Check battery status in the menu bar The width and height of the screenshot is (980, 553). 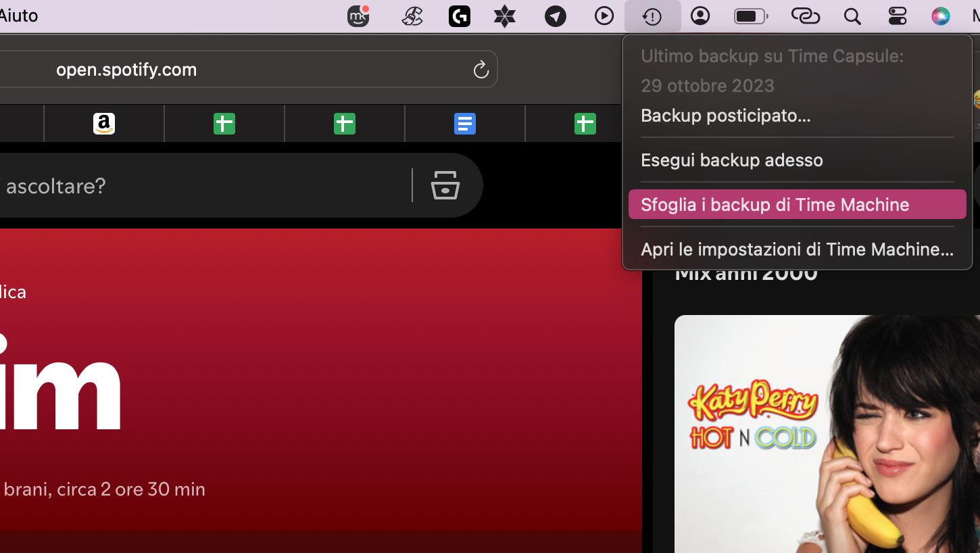(x=750, y=16)
